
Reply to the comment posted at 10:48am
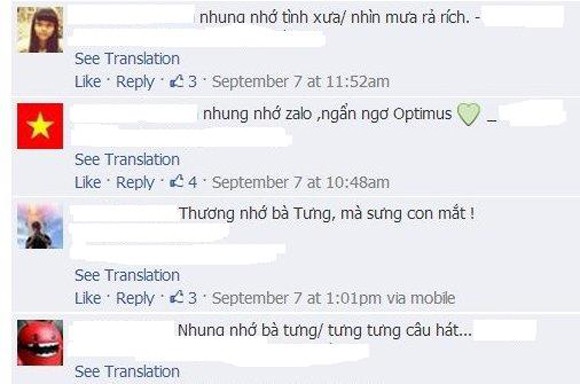tap(135, 183)
